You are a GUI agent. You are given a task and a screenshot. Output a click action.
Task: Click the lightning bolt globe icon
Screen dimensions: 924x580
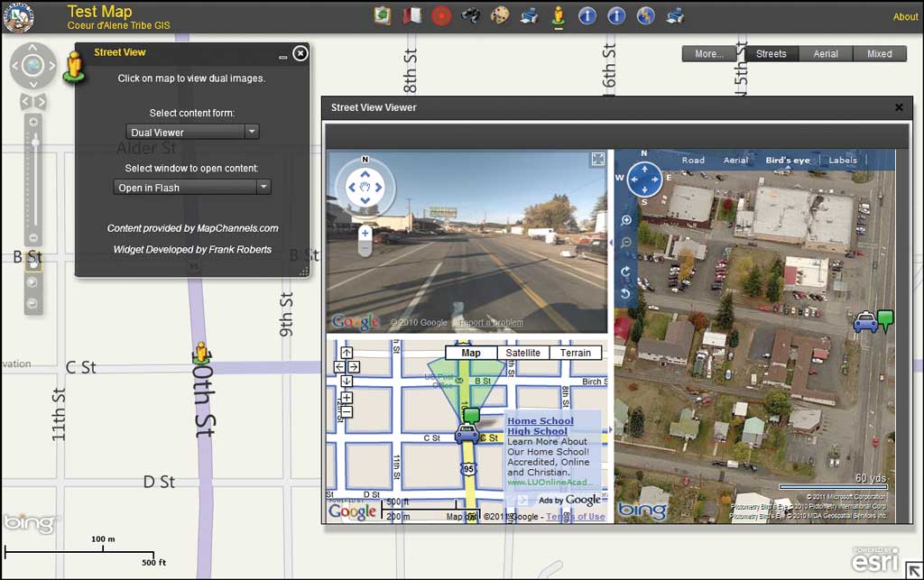point(645,15)
